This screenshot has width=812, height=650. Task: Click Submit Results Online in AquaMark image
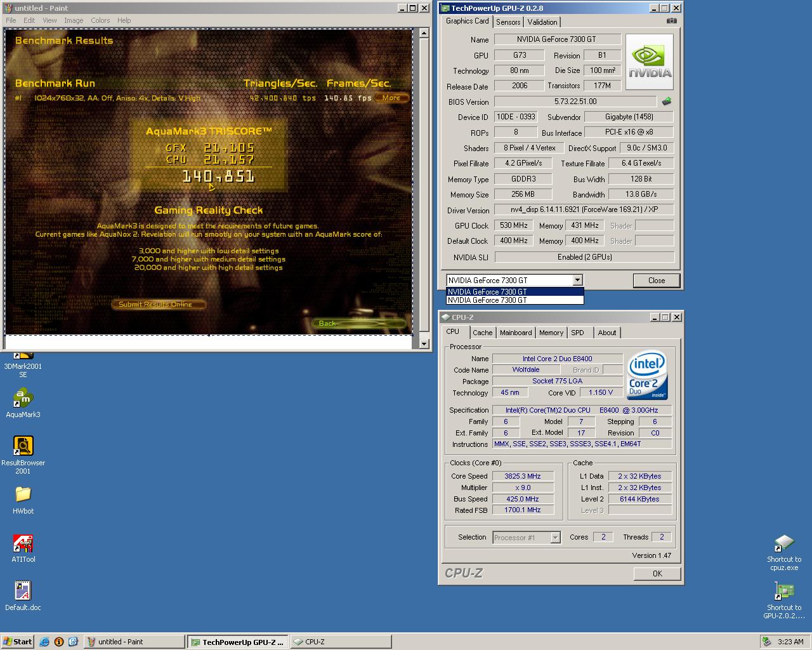159,305
